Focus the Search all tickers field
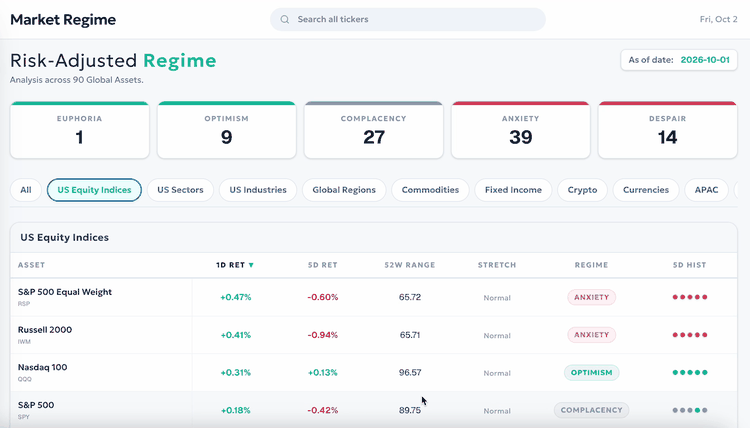 408,20
